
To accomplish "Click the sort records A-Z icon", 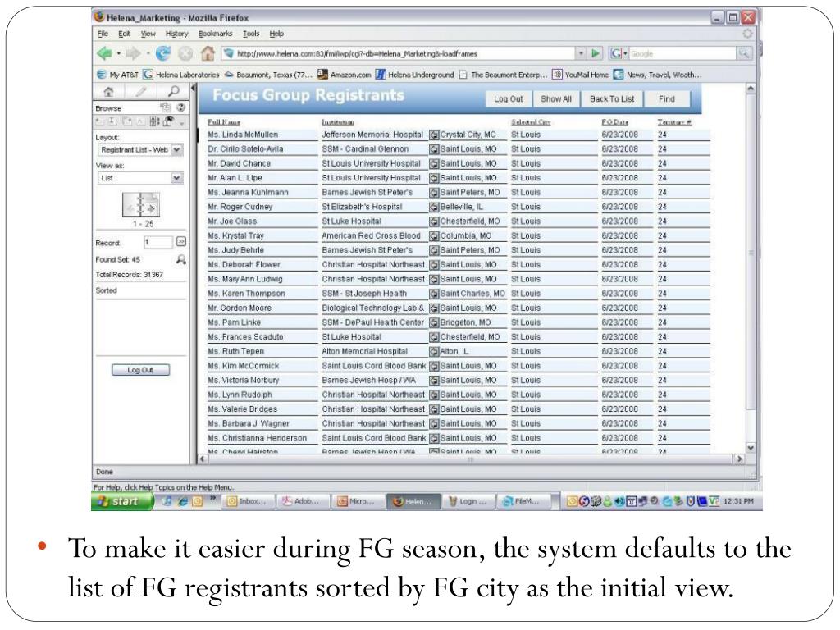I will point(154,121).
